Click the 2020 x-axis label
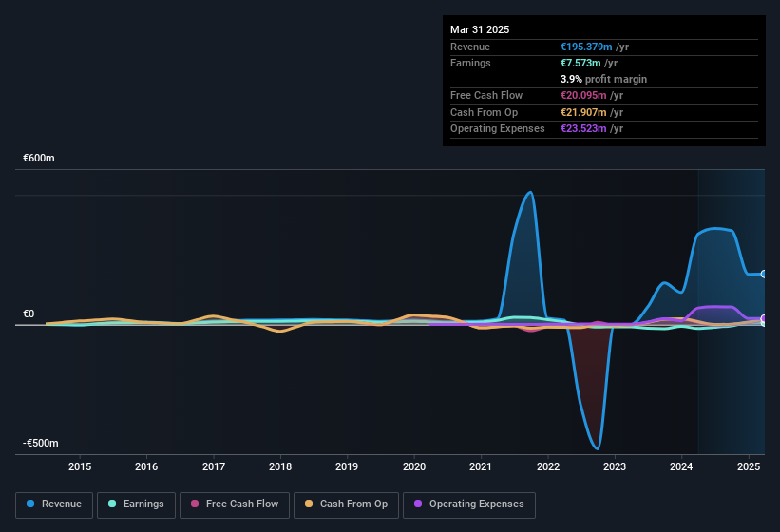Screen dimensions: 780x532 click(414, 466)
